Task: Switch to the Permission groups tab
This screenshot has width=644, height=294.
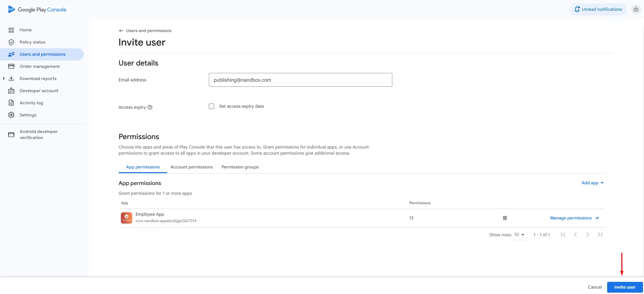Action: tap(240, 167)
